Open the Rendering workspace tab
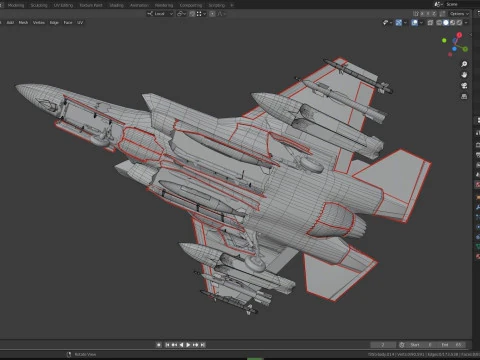The width and height of the screenshot is (480, 360). pyautogui.click(x=164, y=5)
